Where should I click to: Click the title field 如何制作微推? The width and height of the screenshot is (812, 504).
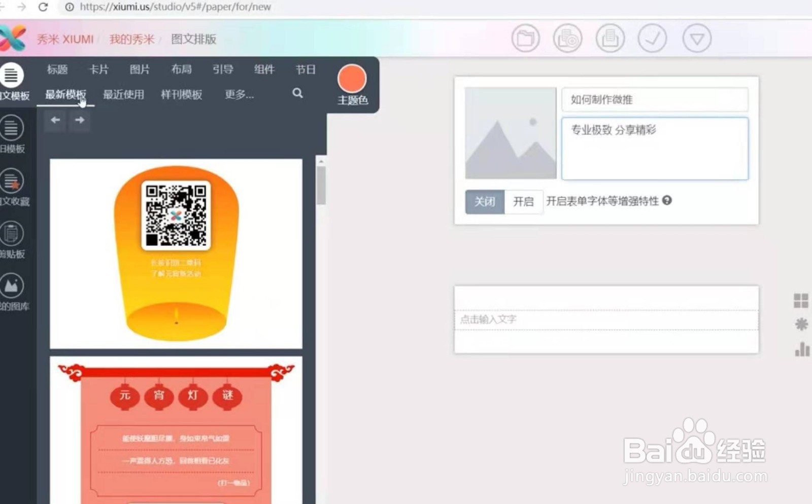coord(655,99)
